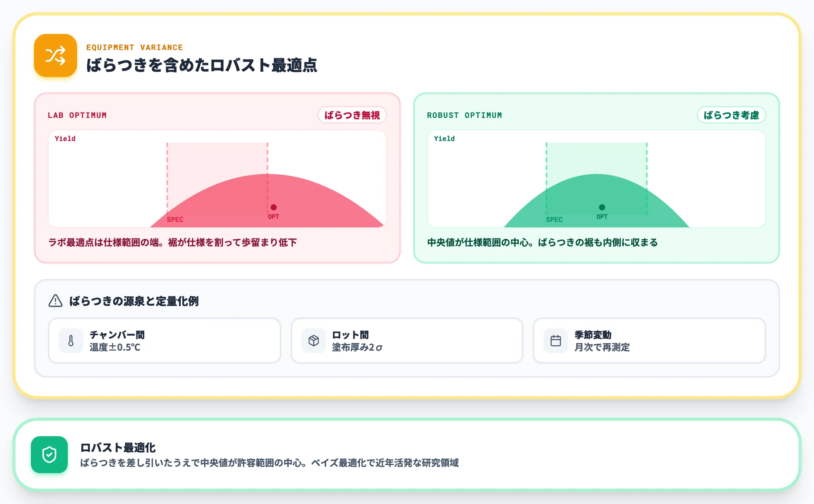814x504 pixels.
Task: Click the ROBUST OPTIMUM heading
Action: (464, 115)
